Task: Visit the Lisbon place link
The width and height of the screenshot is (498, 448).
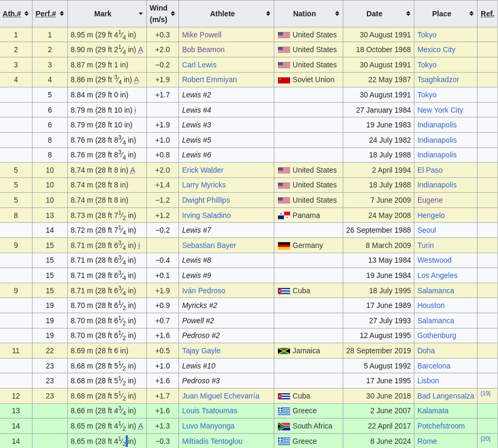Action: [x=428, y=381]
